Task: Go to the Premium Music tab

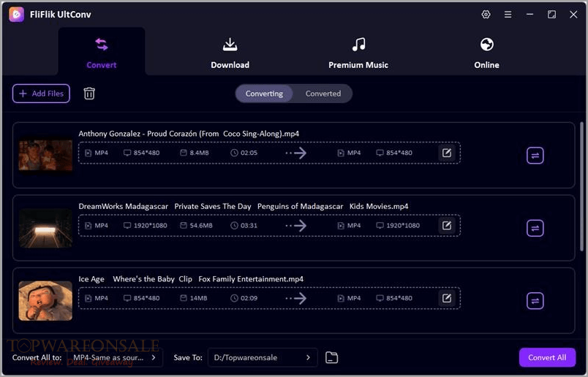Action: point(358,53)
